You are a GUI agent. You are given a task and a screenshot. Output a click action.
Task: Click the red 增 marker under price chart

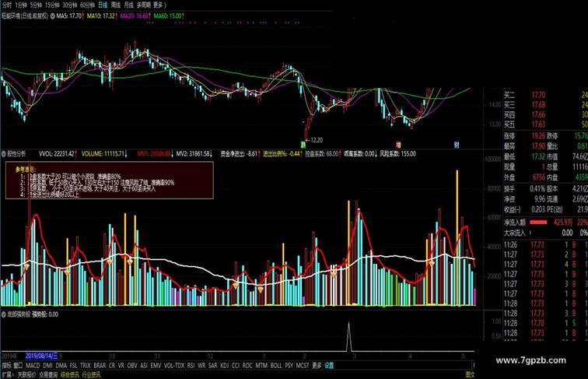[x=399, y=145]
